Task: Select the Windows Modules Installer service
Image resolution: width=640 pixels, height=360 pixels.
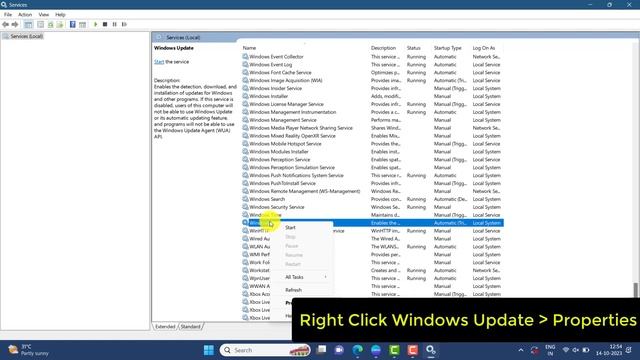Action: [279, 151]
